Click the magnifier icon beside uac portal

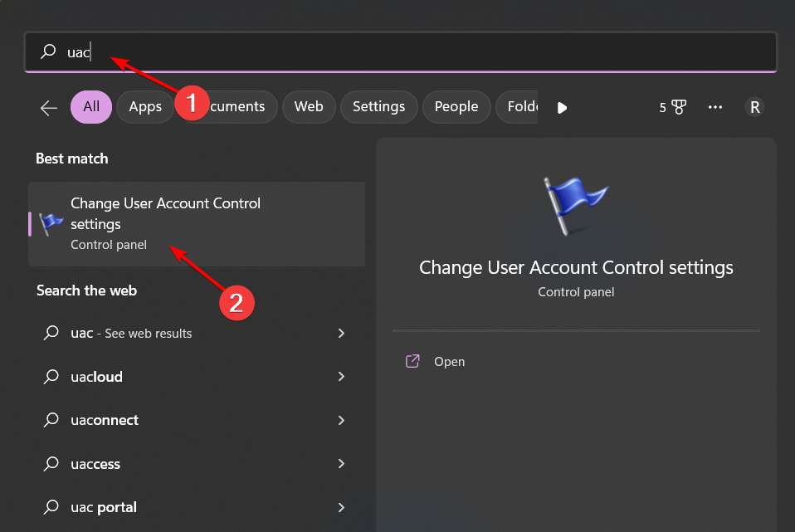51,507
